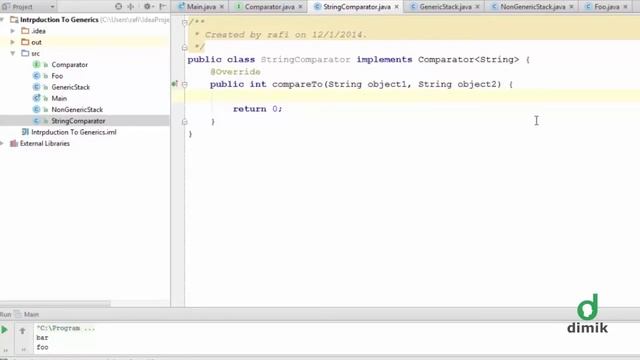Collapse the Intrpduction To Generics project root
Viewport: 640px width, 360px height.
pos(2,20)
